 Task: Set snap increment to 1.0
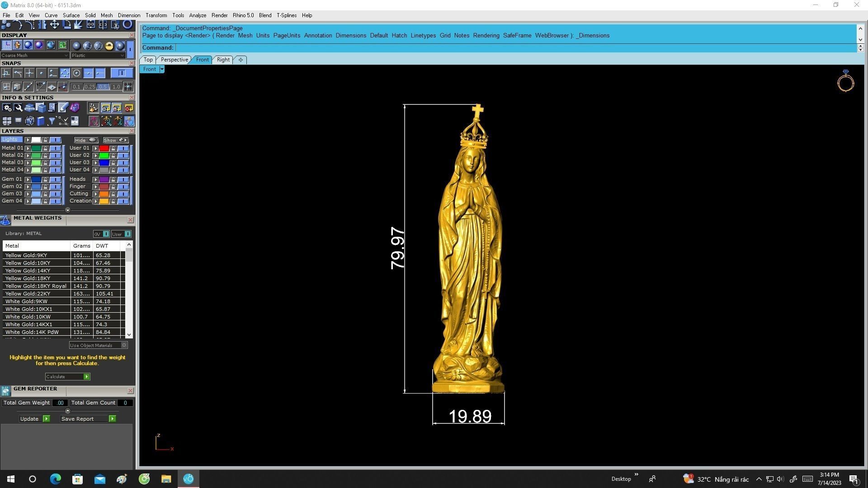[116, 87]
